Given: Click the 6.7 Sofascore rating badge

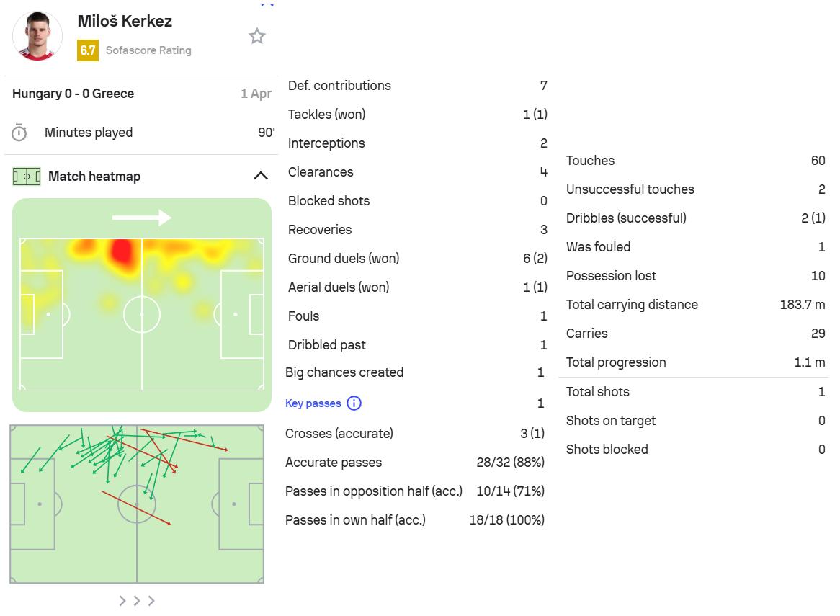Looking at the screenshot, I should [x=88, y=50].
